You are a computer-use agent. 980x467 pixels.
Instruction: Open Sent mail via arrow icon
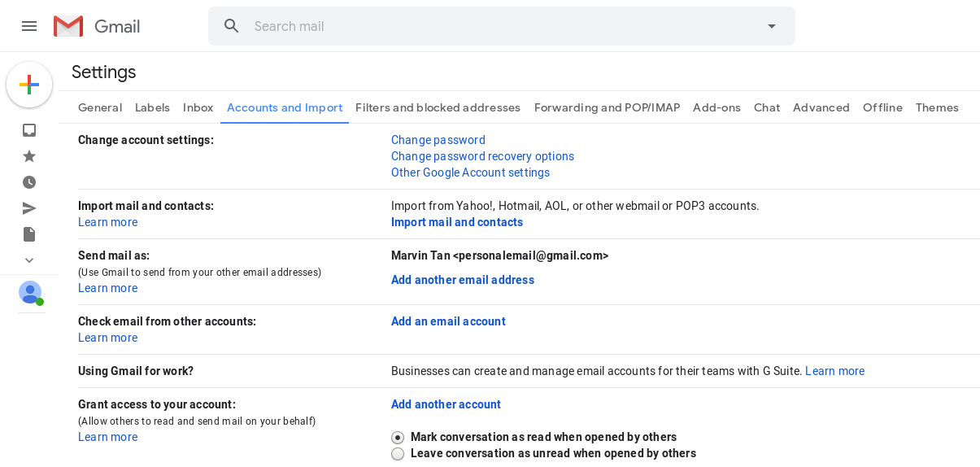[x=29, y=208]
